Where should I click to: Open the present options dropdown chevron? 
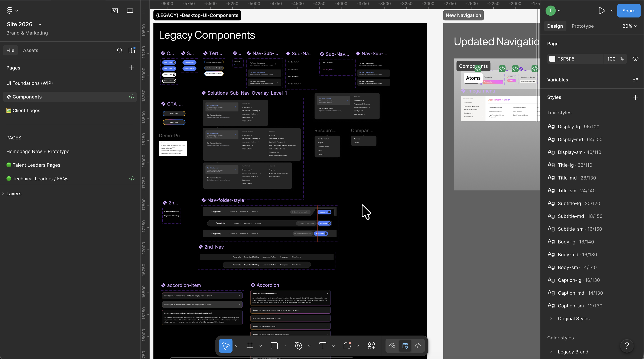612,11
